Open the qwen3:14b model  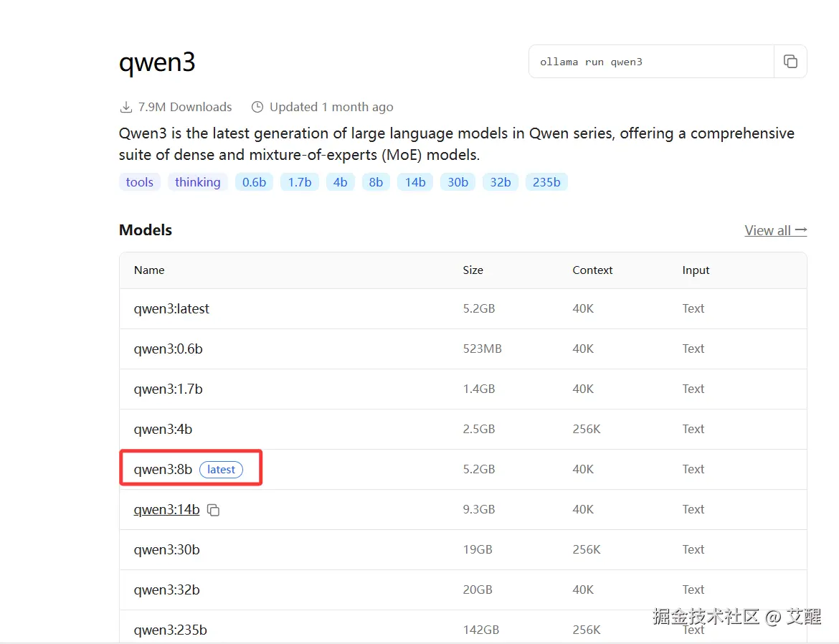tap(166, 510)
